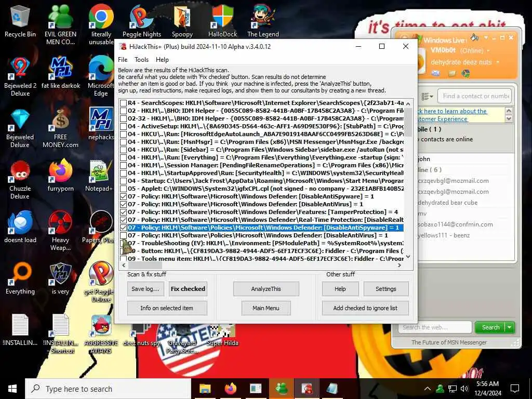Click the Save log... button
The image size is (532, 399).
(145, 289)
